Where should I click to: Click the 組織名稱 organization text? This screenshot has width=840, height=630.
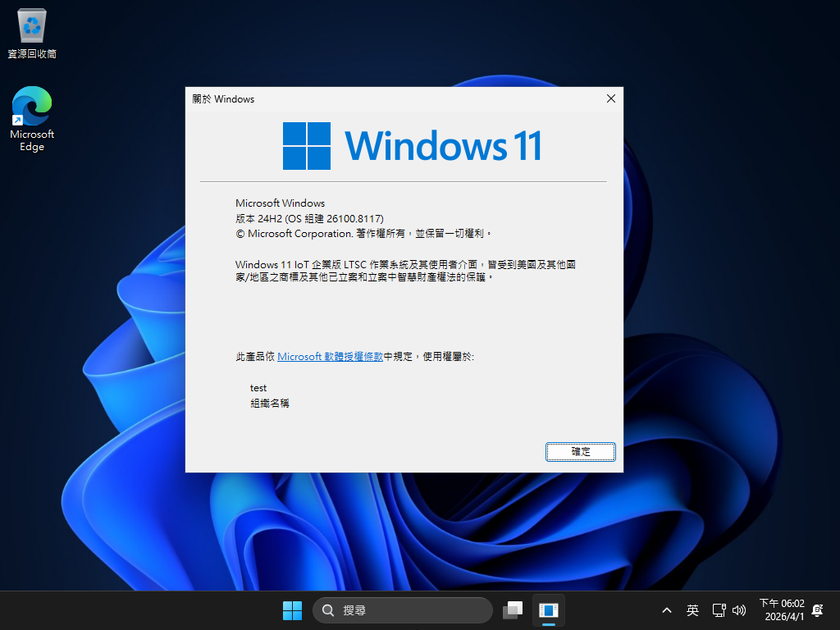270,404
